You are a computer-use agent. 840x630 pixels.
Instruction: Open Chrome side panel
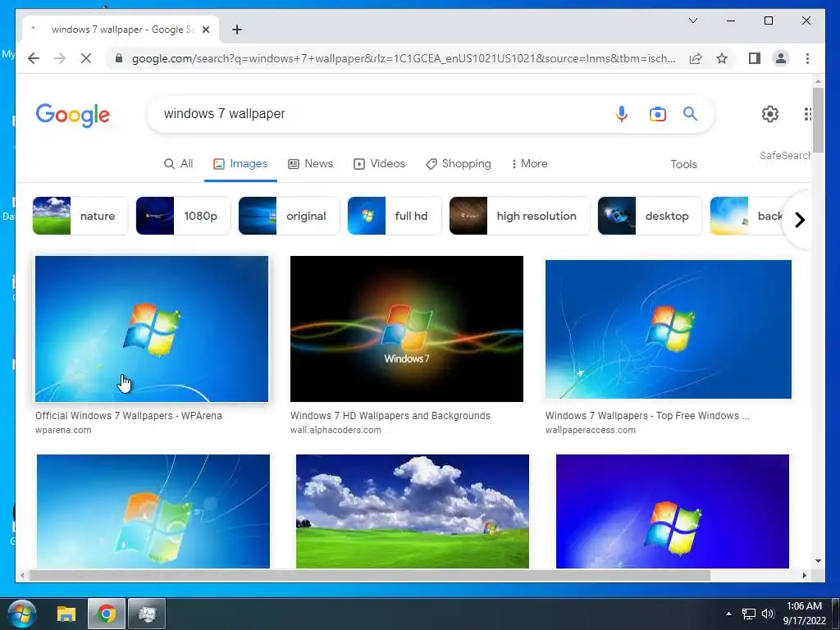pos(755,58)
